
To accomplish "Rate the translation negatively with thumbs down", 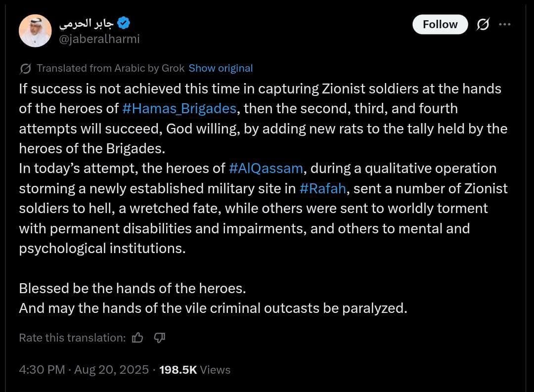I will coord(159,337).
